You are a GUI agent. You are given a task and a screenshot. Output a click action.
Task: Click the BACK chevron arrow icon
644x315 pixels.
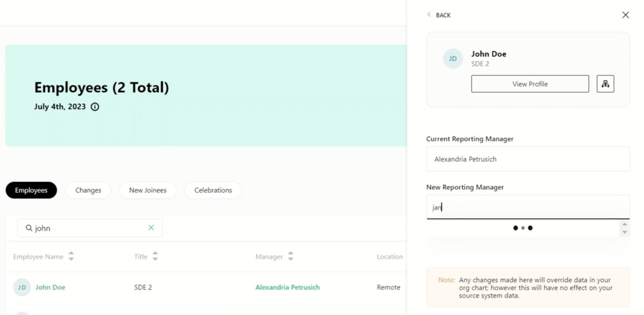click(429, 15)
